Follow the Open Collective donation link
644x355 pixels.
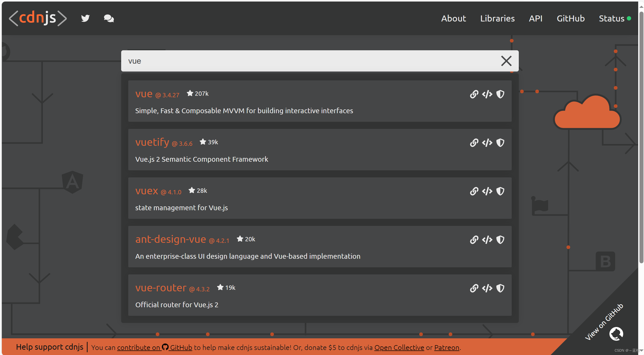pos(399,347)
